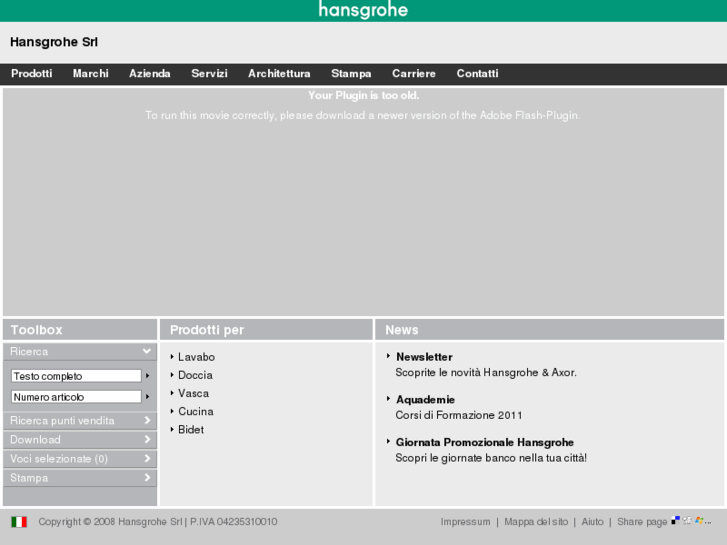
Task: Click the Testo completo search field
Action: click(x=76, y=376)
